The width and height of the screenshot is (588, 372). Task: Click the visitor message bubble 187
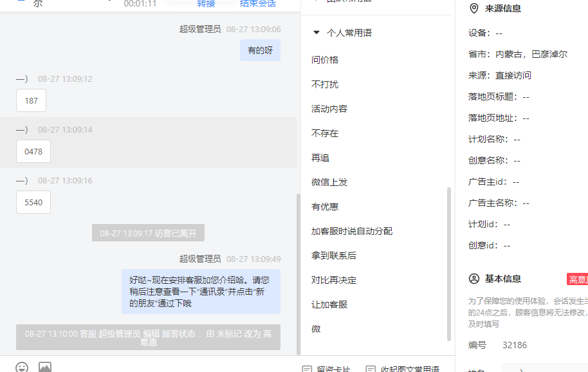[31, 100]
